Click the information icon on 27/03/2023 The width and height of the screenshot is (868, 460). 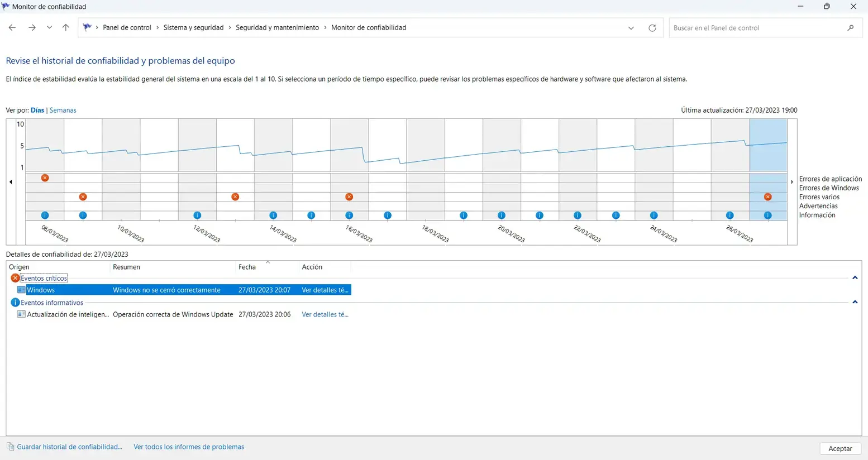[768, 215]
